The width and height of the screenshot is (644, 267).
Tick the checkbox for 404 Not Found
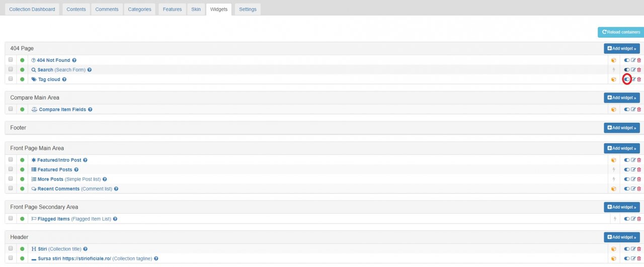(x=11, y=60)
